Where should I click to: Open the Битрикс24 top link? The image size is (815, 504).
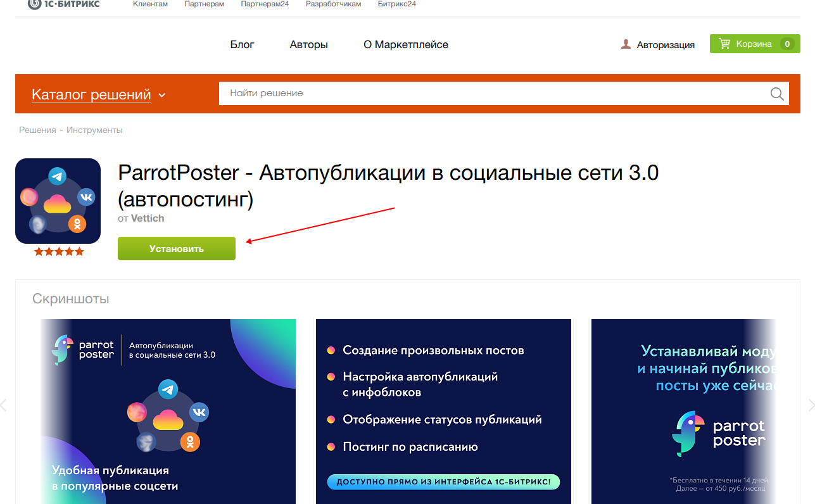pyautogui.click(x=397, y=4)
